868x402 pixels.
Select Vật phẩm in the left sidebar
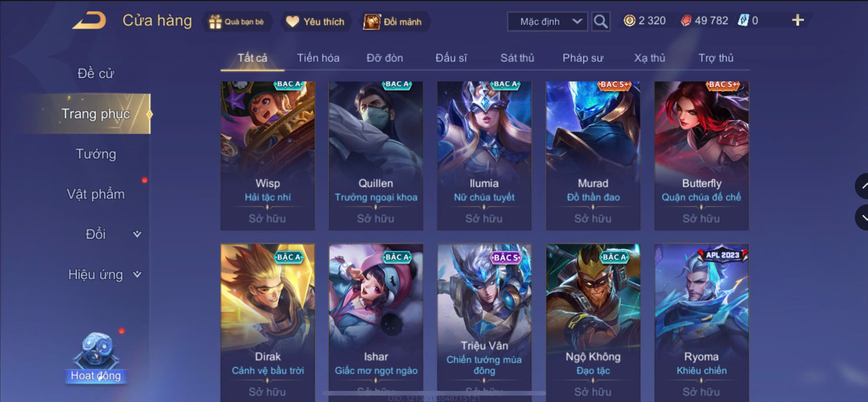coord(96,194)
